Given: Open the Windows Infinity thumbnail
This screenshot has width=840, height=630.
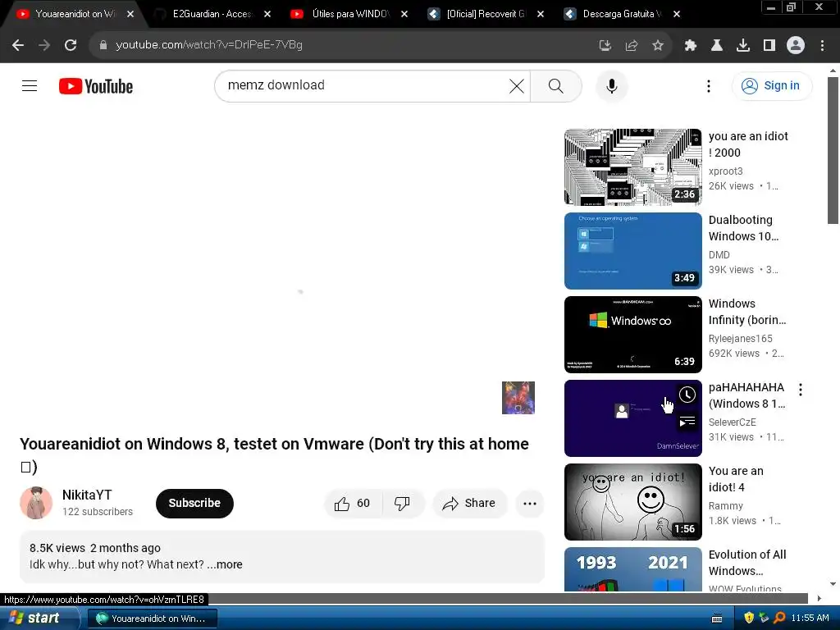Looking at the screenshot, I should tap(632, 335).
